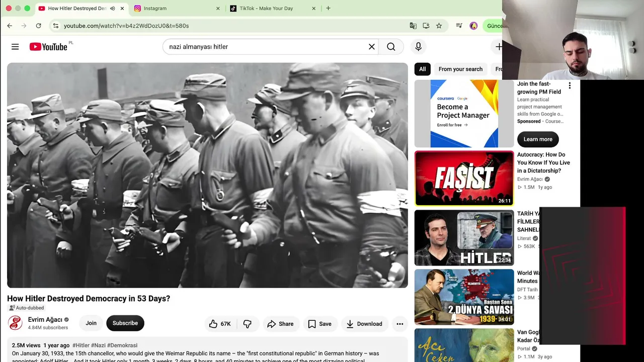Focus the YouTube search input field
Viewport: 644px width, 362px height.
point(267,47)
